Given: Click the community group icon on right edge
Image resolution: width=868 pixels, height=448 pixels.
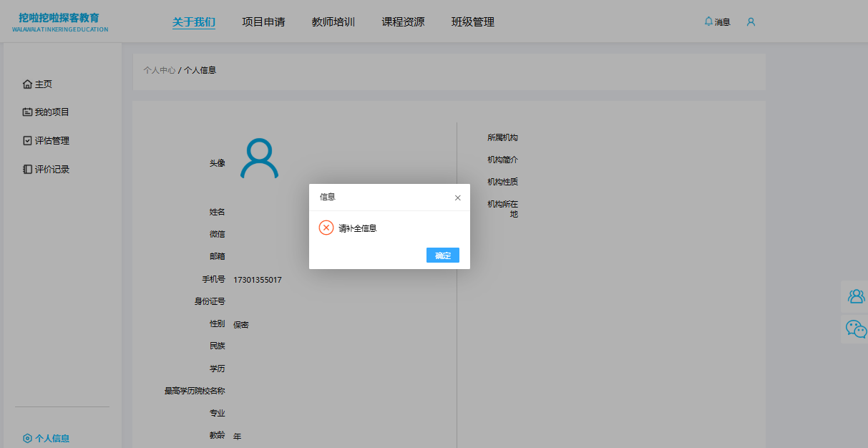Looking at the screenshot, I should (x=855, y=296).
